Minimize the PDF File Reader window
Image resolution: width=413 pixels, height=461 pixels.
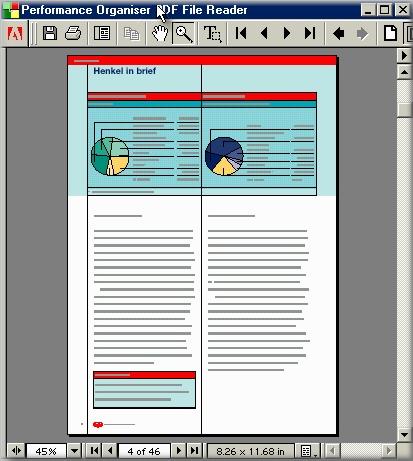click(368, 10)
